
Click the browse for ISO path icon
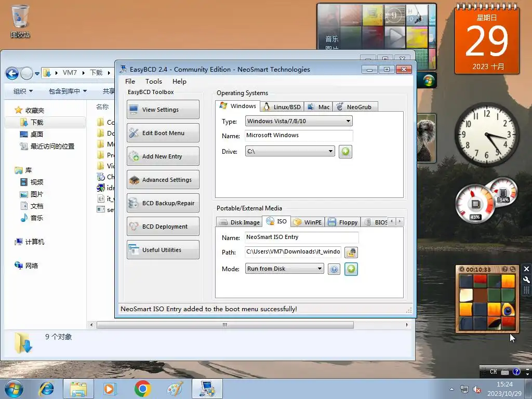351,252
